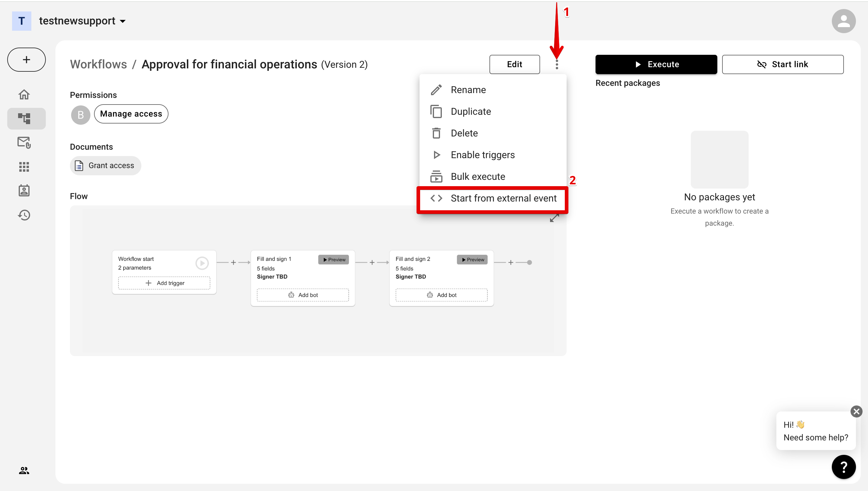The width and height of the screenshot is (868, 491).
Task: Click the T workspace logo
Action: 22,21
